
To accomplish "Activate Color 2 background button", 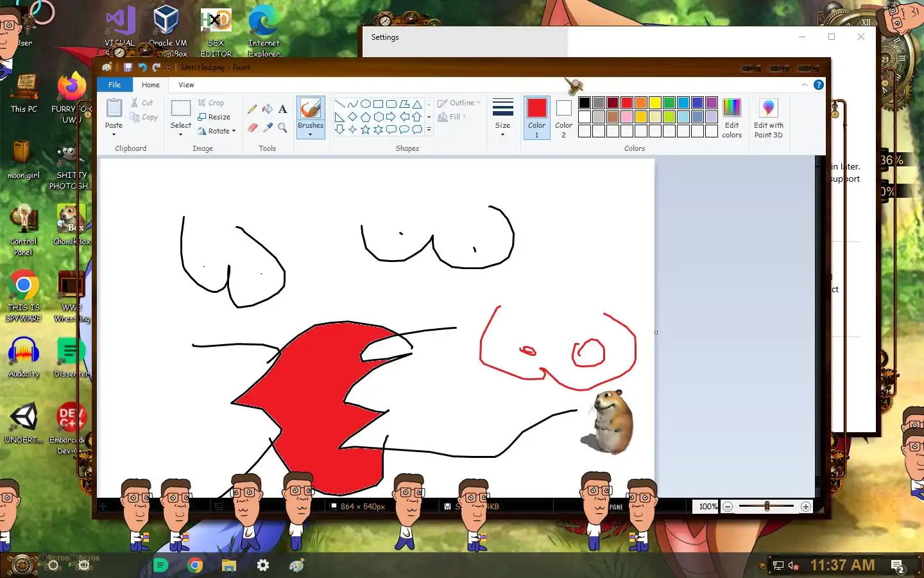I will (x=563, y=118).
